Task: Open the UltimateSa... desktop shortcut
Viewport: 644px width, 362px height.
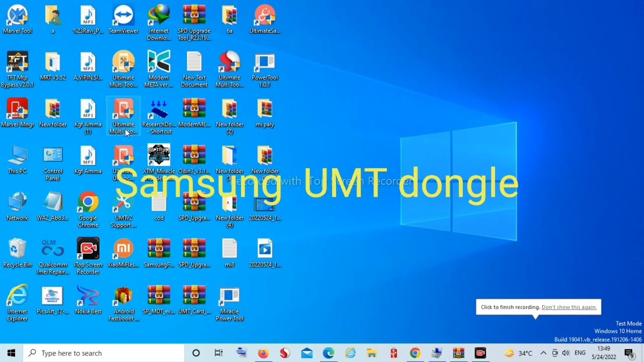Action: point(265,20)
